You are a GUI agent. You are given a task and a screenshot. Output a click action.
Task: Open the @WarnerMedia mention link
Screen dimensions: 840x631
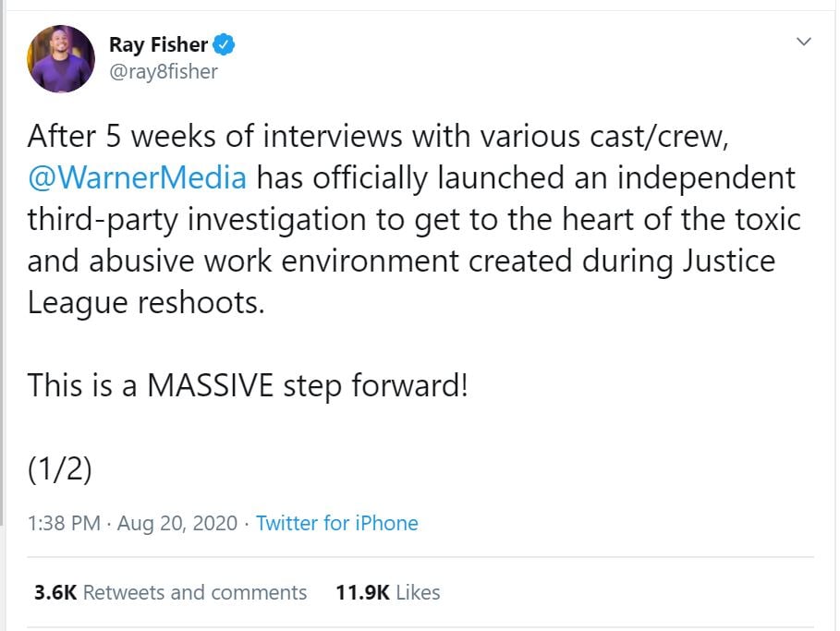(138, 177)
